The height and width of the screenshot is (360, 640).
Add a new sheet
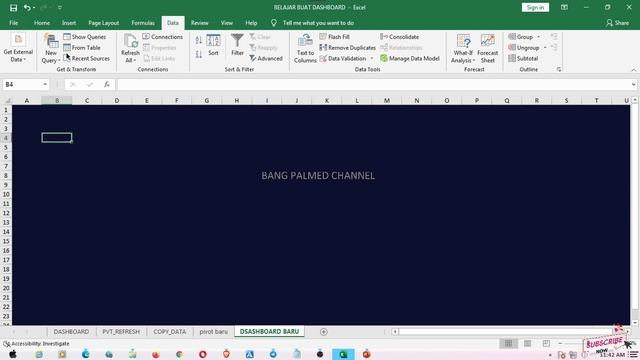pyautogui.click(x=324, y=332)
